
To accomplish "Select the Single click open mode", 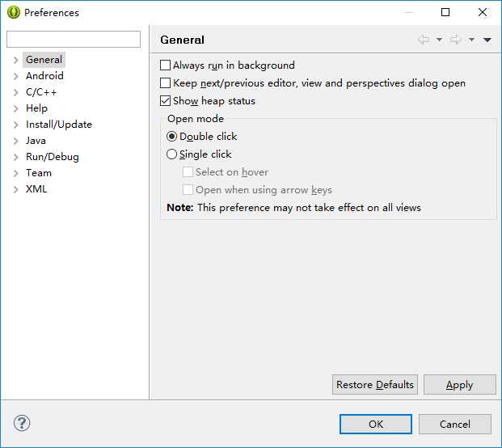I will (x=171, y=154).
